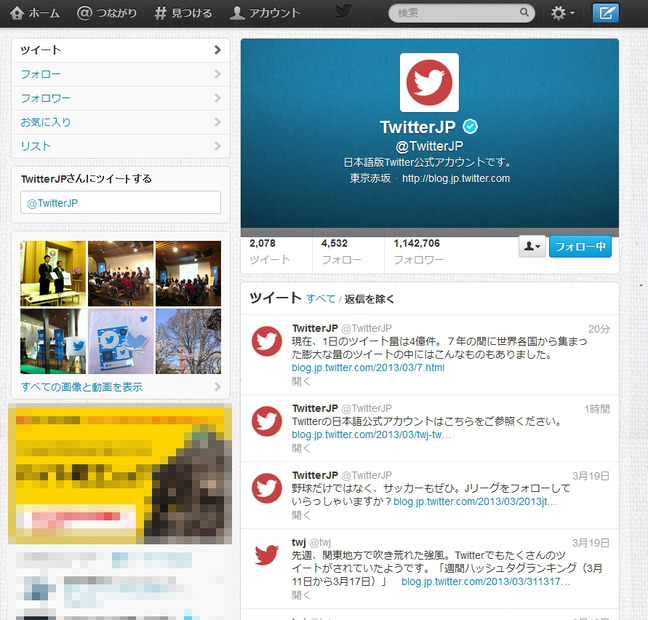Click the @ icon beside つながり

85,13
